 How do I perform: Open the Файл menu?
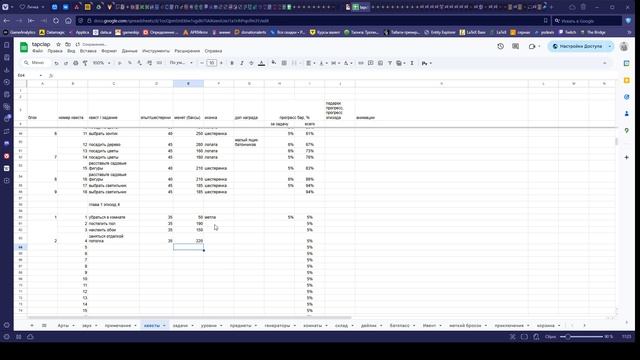click(x=38, y=51)
